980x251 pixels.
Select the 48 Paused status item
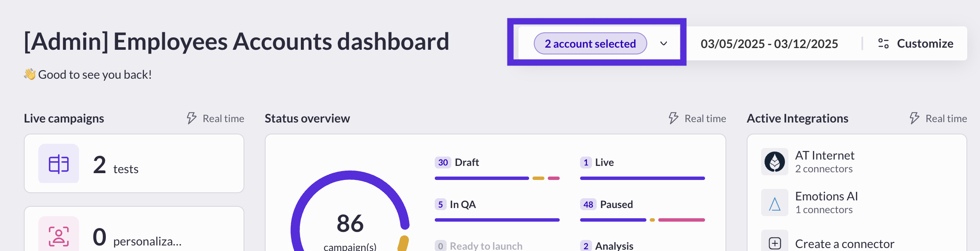click(606, 205)
